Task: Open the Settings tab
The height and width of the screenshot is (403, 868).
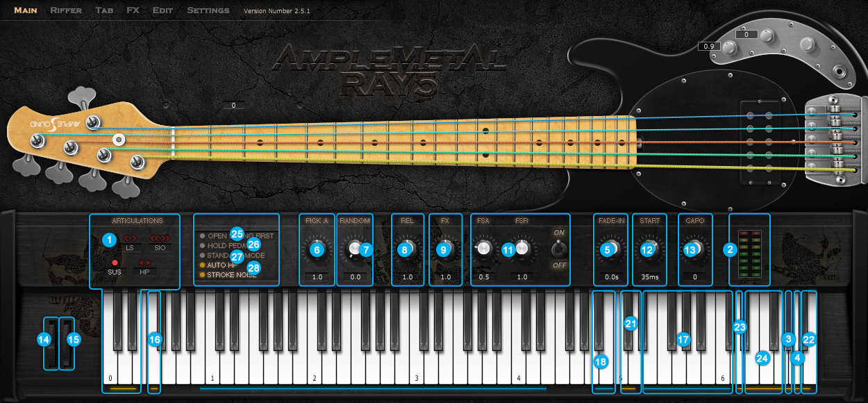Action: pos(208,10)
